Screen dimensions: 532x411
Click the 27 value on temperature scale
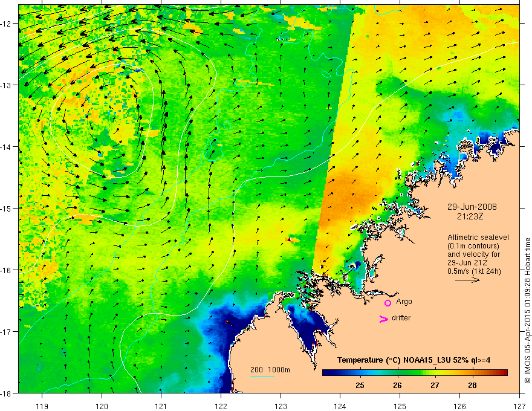(435, 386)
